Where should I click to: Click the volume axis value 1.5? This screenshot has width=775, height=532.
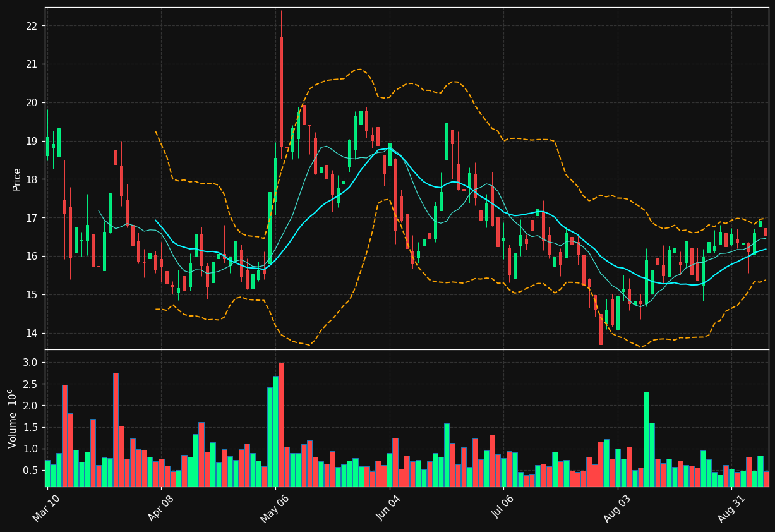[30, 428]
